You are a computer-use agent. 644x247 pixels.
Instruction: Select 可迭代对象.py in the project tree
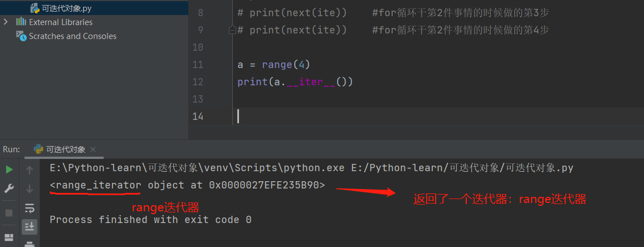[x=66, y=8]
